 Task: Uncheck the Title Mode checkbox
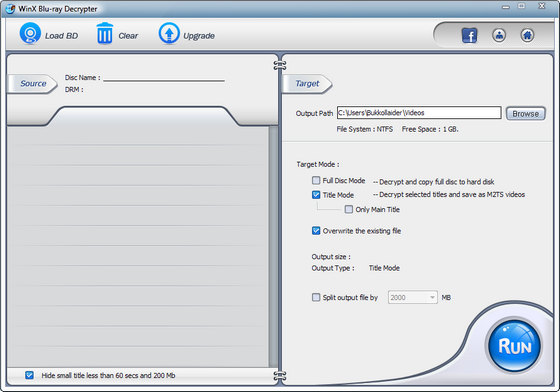click(316, 195)
